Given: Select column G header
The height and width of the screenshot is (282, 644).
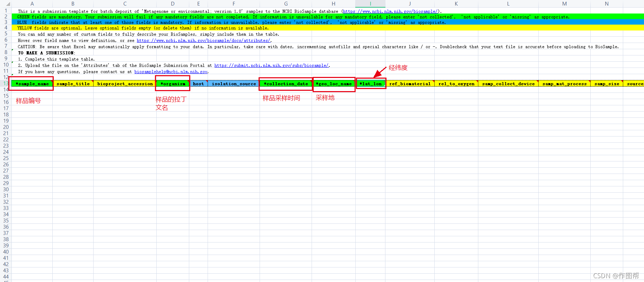Looking at the screenshot, I should point(286,3).
